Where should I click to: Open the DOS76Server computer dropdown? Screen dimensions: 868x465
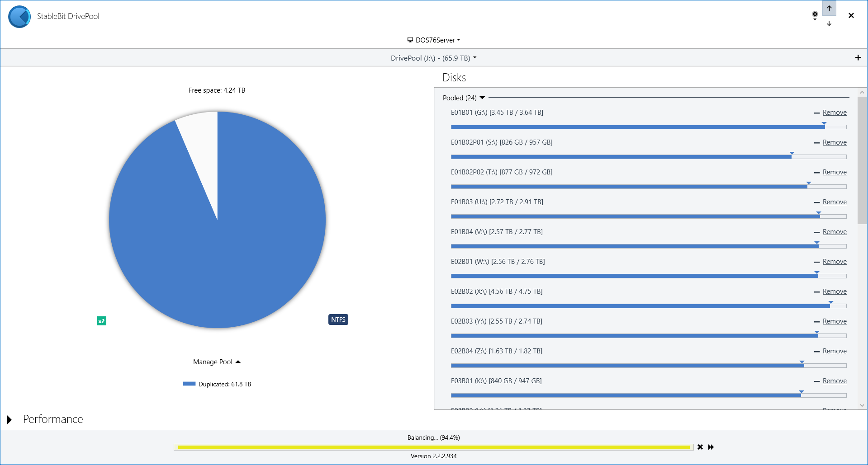coord(434,40)
